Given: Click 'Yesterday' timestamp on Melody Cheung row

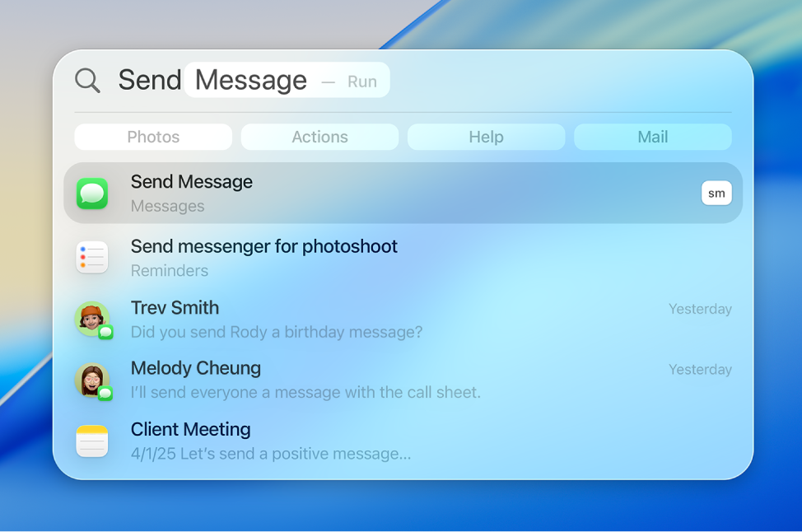Looking at the screenshot, I should pyautogui.click(x=700, y=369).
